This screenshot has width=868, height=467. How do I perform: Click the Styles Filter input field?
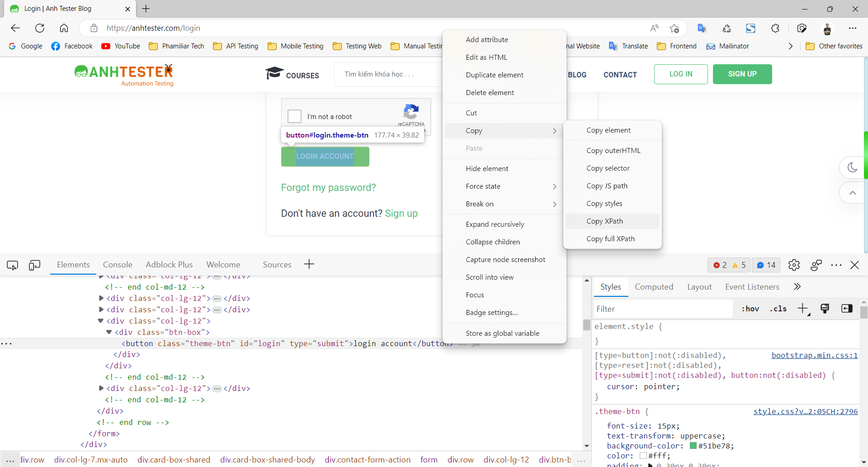(x=662, y=309)
